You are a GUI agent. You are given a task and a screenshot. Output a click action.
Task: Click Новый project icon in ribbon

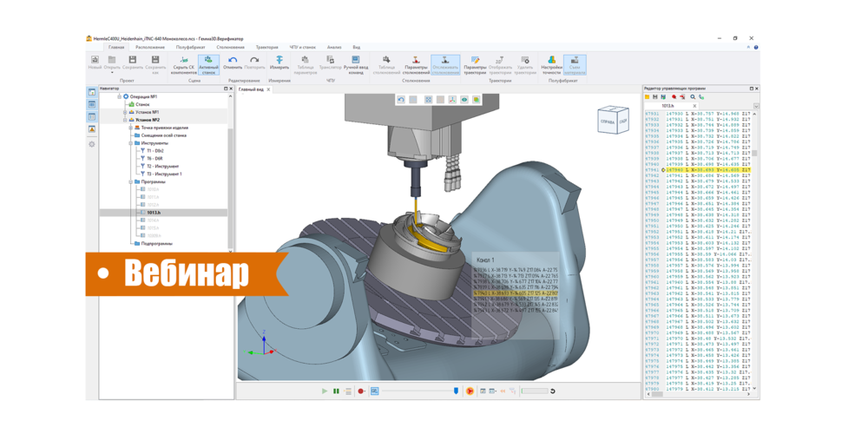95,60
